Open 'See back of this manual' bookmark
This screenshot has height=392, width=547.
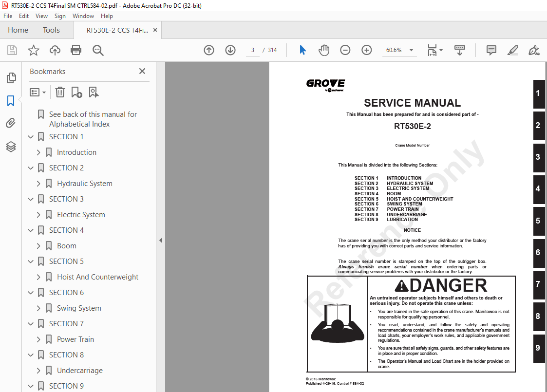[x=93, y=119]
